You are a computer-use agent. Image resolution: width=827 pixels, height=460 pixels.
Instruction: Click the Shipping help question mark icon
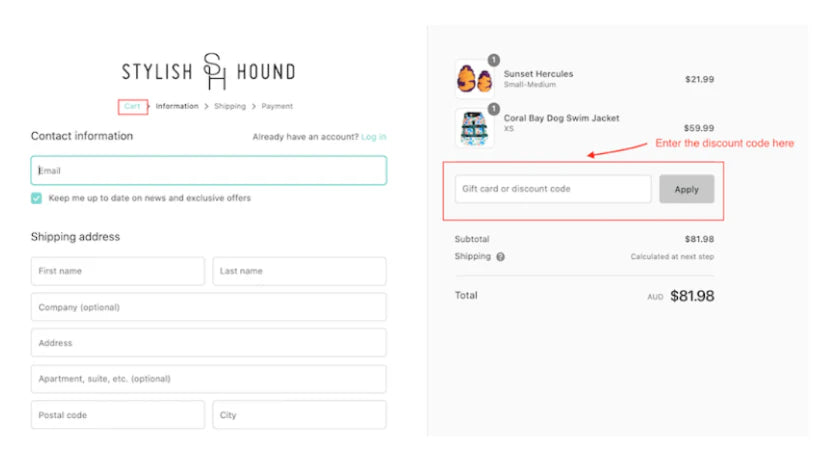click(500, 257)
